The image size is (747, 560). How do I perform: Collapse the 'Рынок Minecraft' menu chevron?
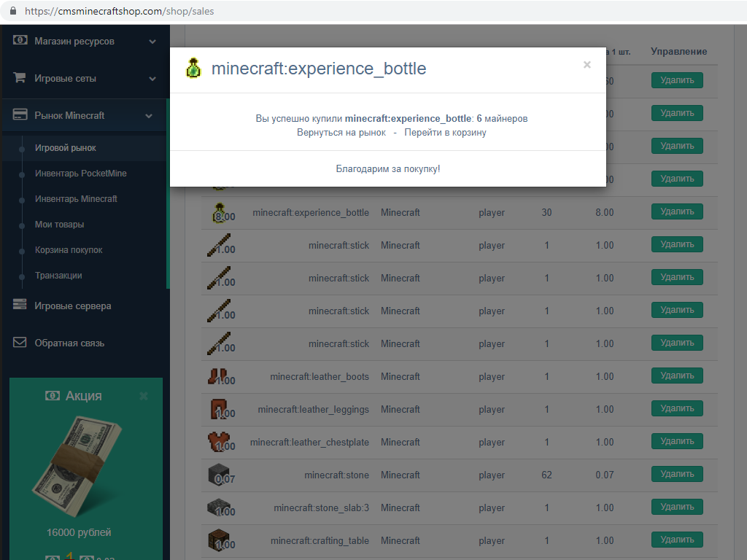click(x=149, y=115)
